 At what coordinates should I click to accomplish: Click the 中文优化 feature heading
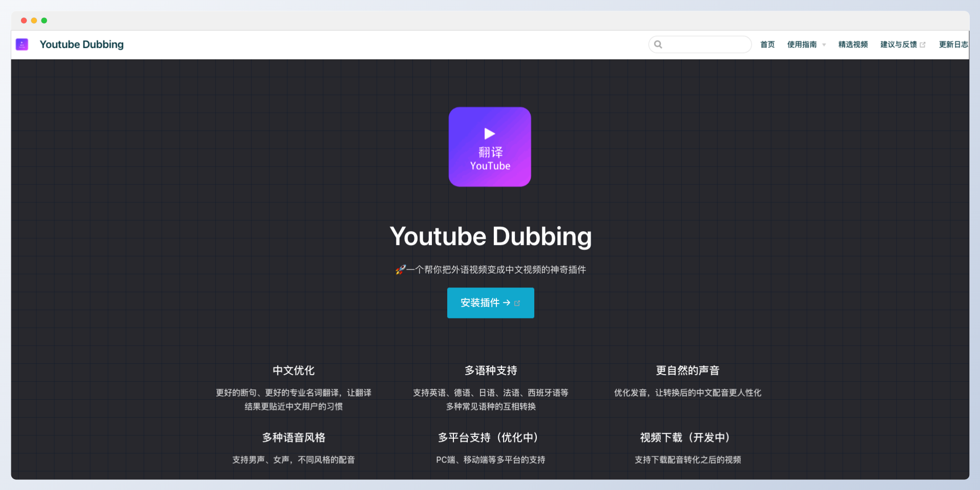pos(294,371)
